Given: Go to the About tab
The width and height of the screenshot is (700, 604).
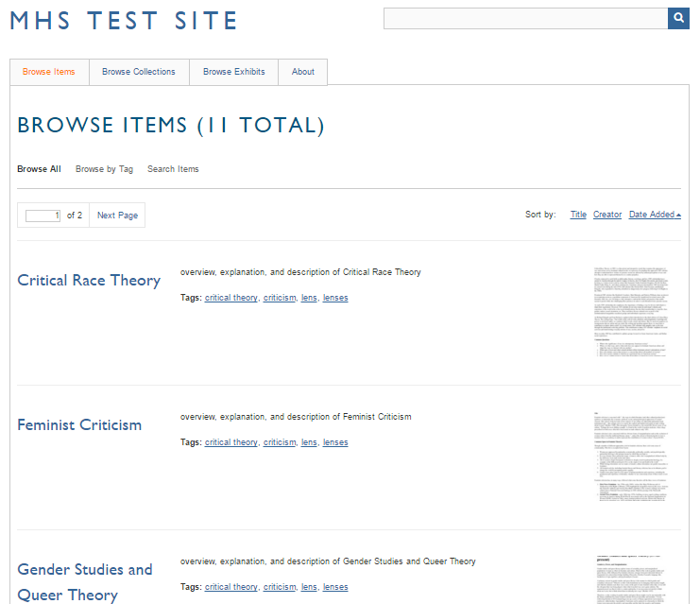Looking at the screenshot, I should point(303,72).
